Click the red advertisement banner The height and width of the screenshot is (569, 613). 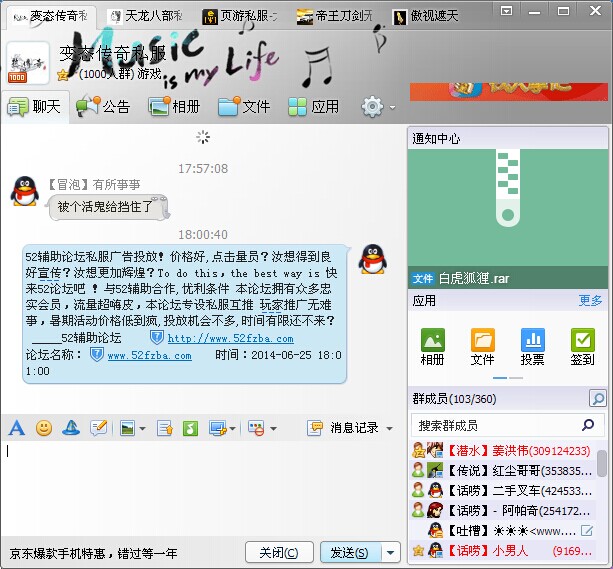pyautogui.click(x=509, y=92)
